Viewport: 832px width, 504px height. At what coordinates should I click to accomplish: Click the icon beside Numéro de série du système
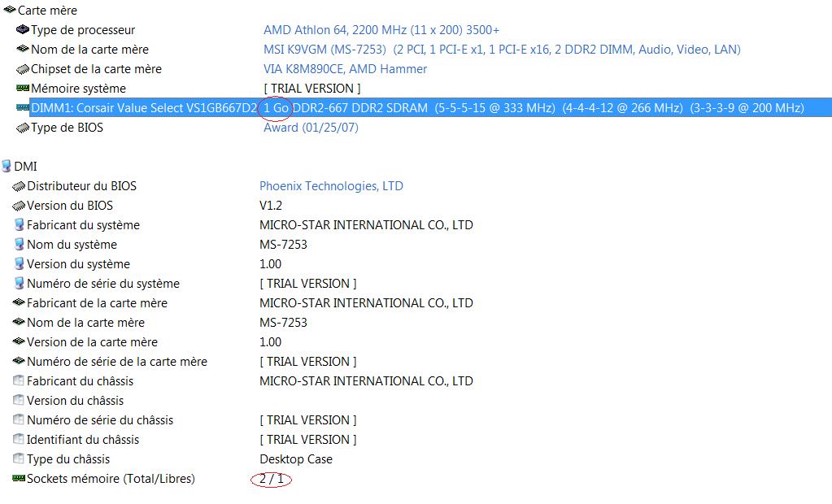pos(19,284)
